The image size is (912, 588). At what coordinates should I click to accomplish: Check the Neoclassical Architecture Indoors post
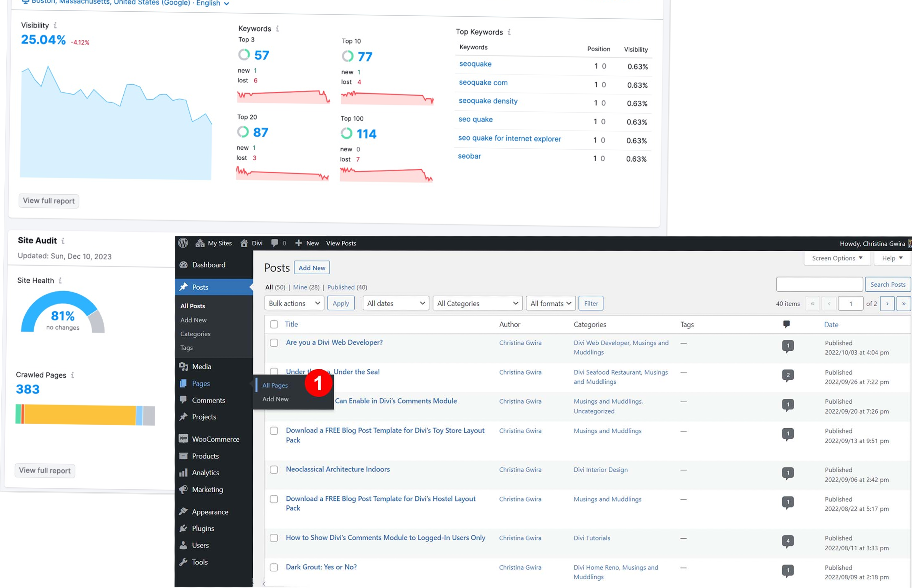click(x=274, y=470)
